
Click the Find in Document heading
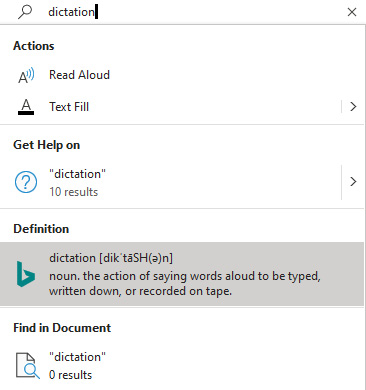point(62,328)
